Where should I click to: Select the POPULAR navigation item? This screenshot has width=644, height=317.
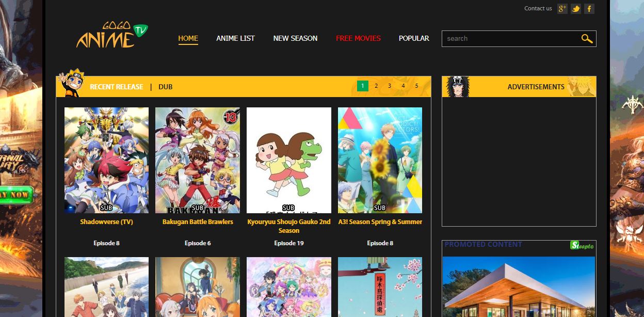pyautogui.click(x=413, y=38)
